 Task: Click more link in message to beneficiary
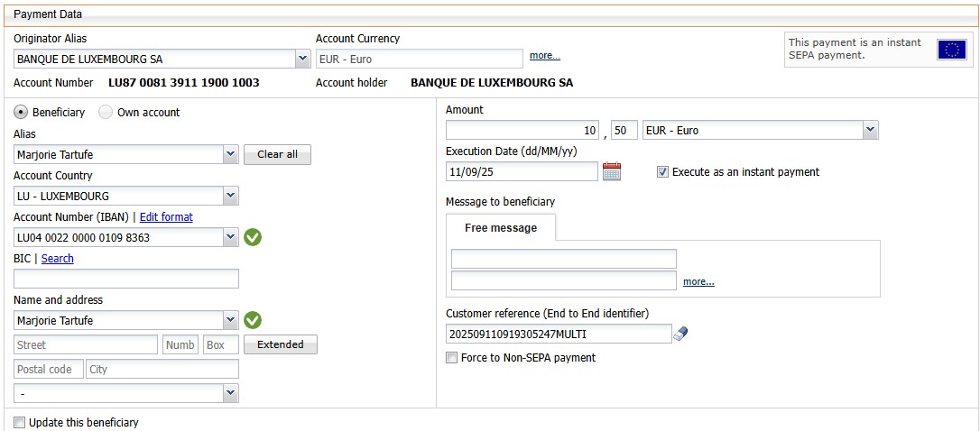(x=698, y=281)
